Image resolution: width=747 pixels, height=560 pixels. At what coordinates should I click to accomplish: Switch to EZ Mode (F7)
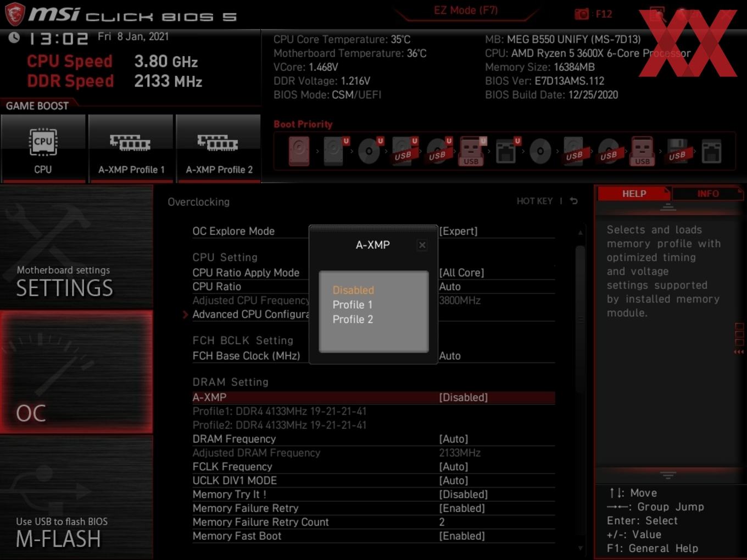[x=466, y=10]
